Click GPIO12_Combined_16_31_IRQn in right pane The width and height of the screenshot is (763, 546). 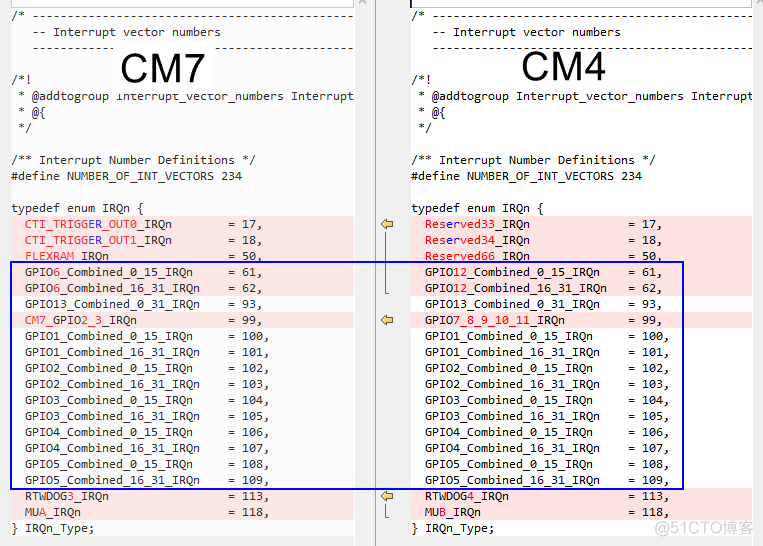[515, 288]
